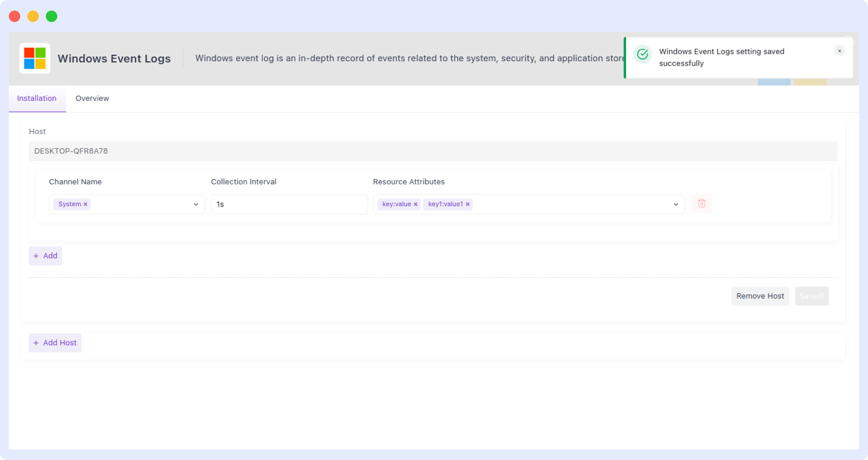Image resolution: width=868 pixels, height=460 pixels.
Task: Dismiss the settings saved notification
Action: click(839, 51)
